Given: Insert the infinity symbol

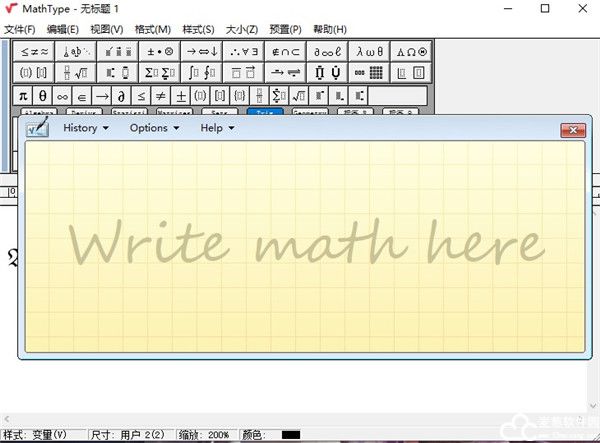Looking at the screenshot, I should pos(64,96).
